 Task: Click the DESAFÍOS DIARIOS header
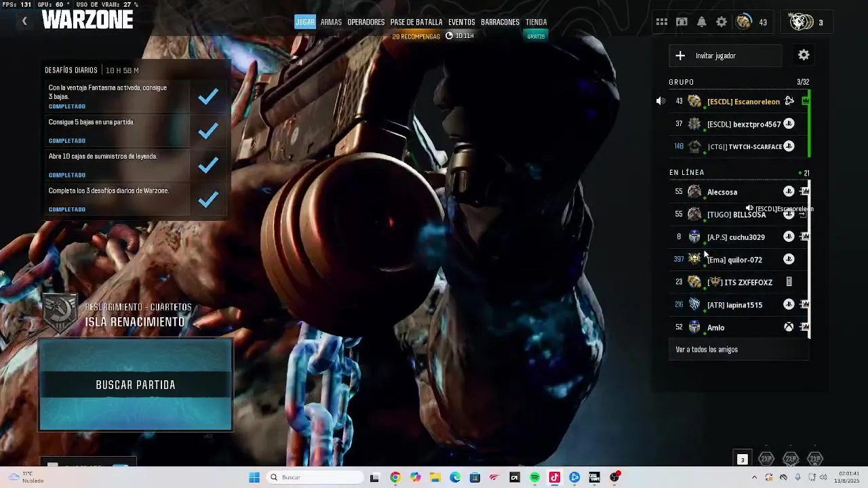click(71, 70)
